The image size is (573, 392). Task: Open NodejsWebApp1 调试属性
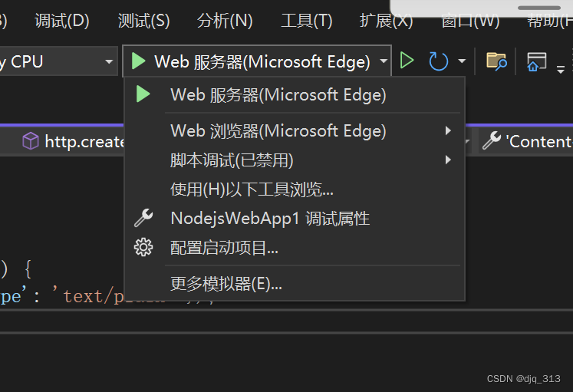295,219
